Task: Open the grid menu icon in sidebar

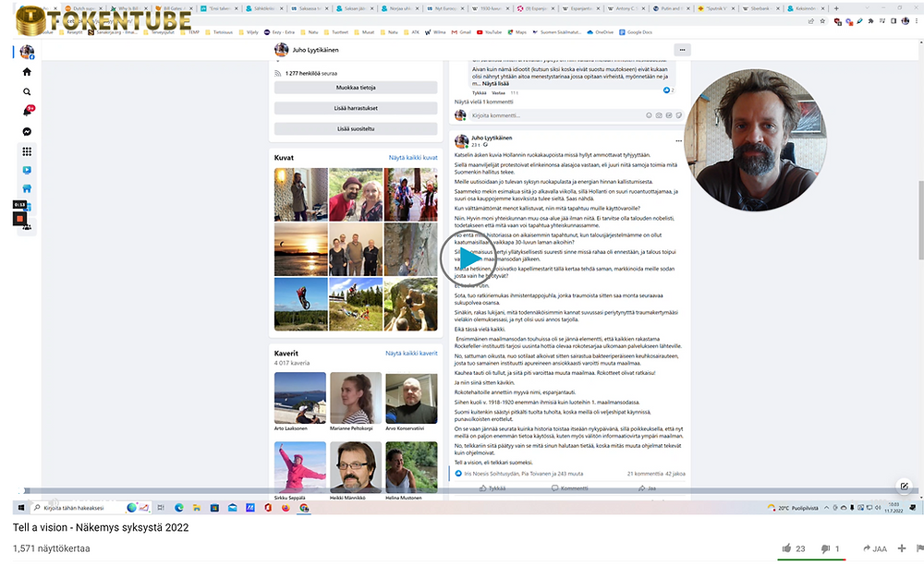Action: 27,151
